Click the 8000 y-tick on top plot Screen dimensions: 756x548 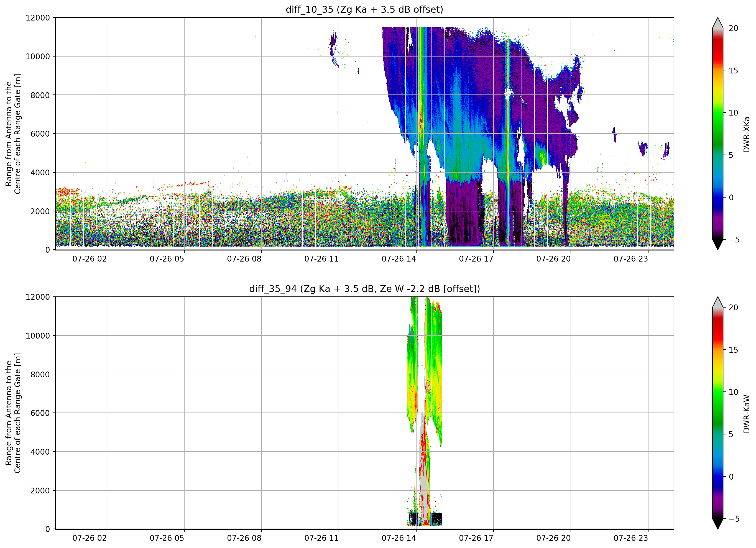[x=40, y=95]
